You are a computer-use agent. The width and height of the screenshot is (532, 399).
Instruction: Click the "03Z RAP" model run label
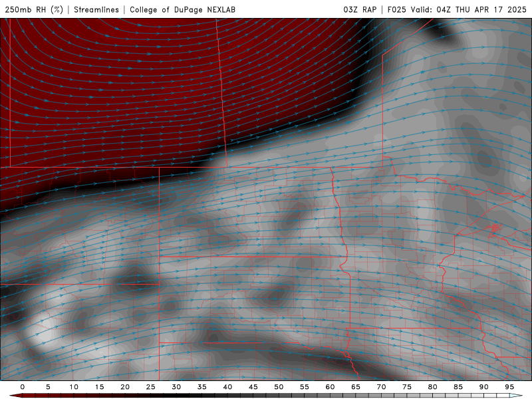click(360, 9)
